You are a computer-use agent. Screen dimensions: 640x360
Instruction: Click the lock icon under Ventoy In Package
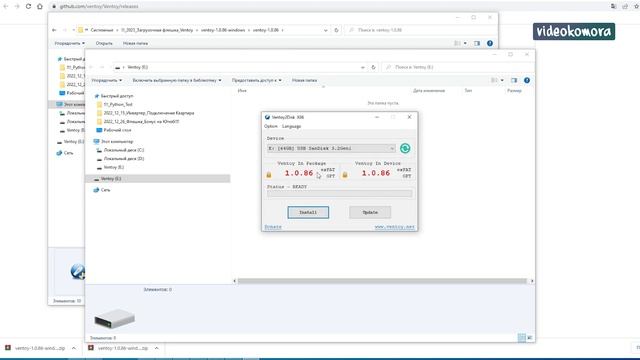[269, 175]
